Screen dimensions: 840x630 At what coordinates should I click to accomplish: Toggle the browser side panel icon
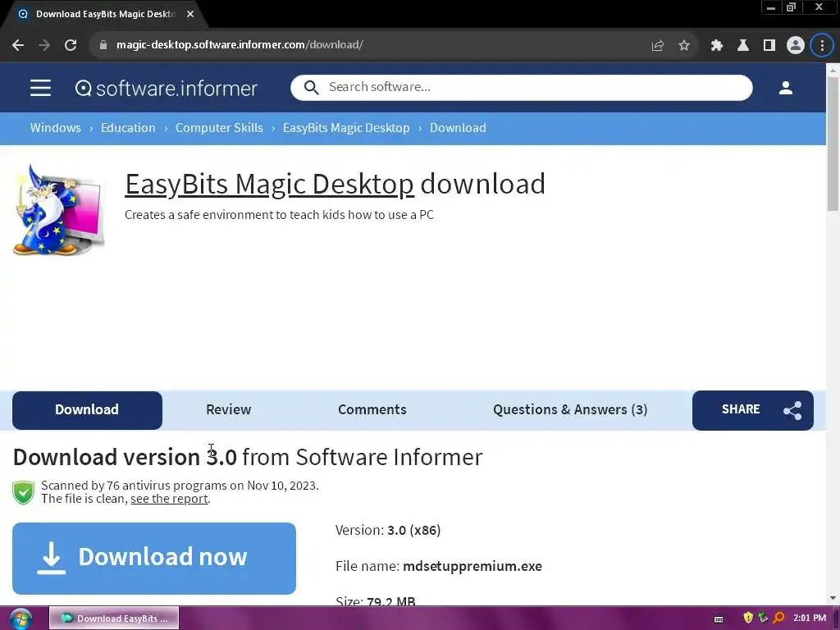click(x=769, y=46)
